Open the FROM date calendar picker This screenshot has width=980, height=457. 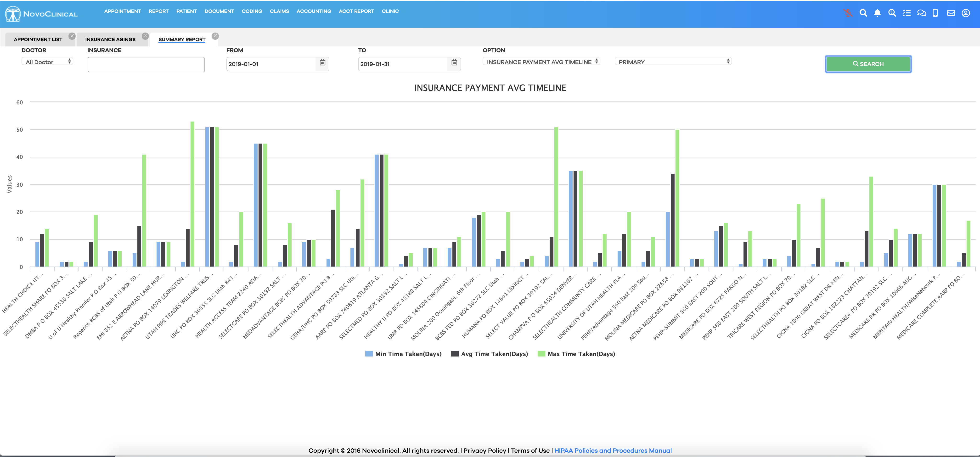tap(322, 63)
